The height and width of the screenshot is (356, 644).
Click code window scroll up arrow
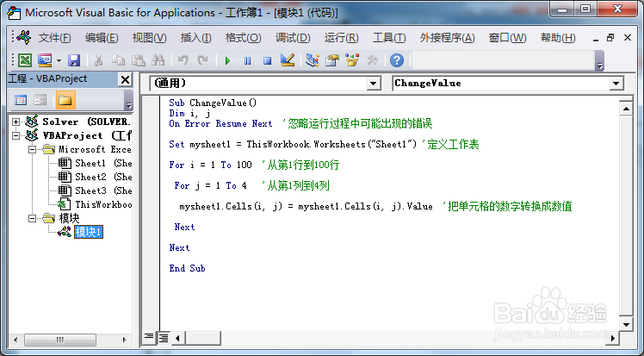tap(626, 109)
